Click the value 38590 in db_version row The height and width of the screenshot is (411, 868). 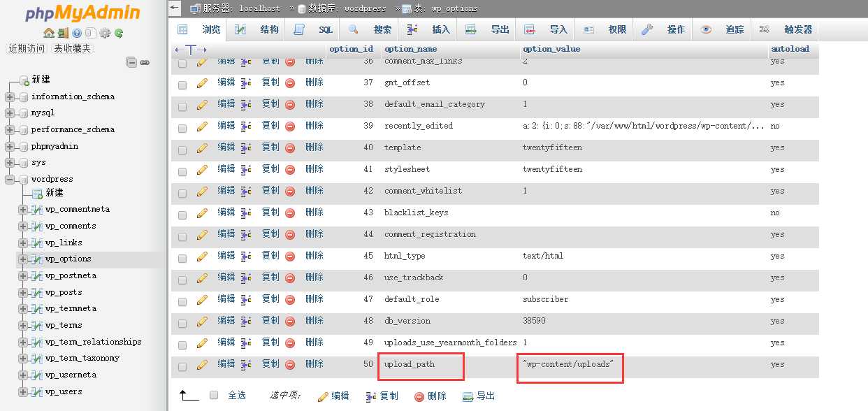coord(534,321)
